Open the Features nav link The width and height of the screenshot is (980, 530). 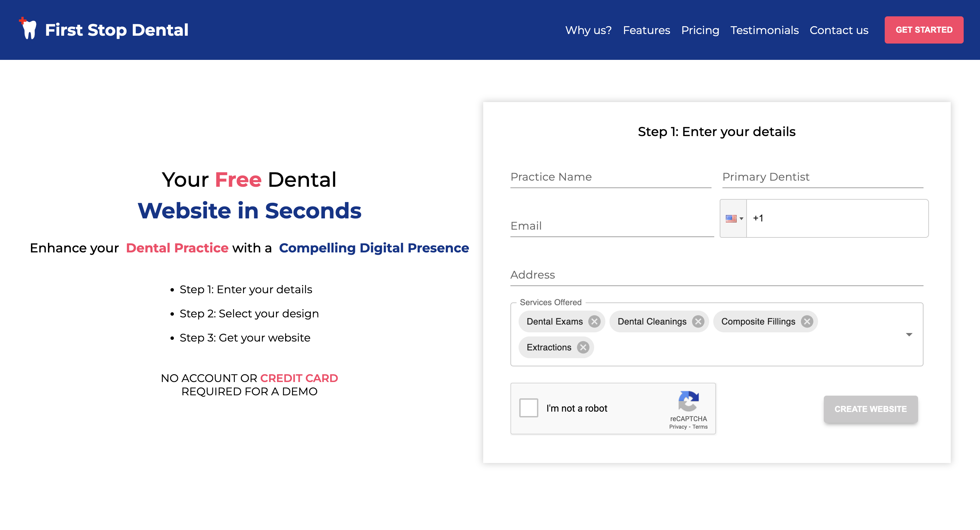pos(647,30)
